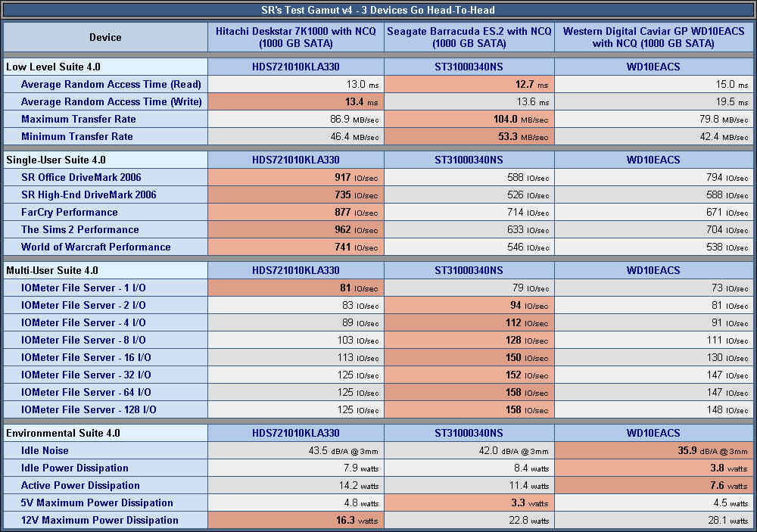
Task: Open the Active Power Dissipation link
Action: tap(81, 485)
